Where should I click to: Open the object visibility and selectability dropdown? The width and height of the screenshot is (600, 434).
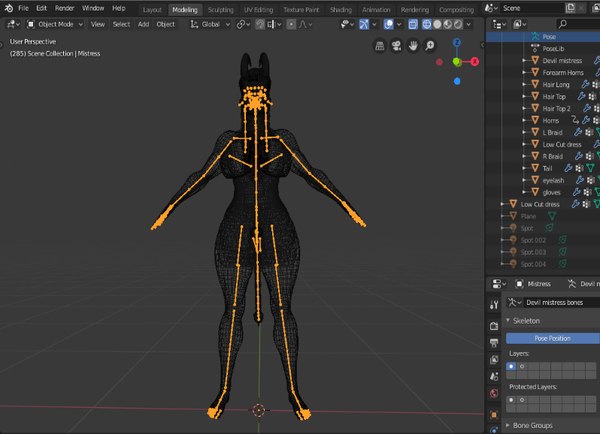pos(347,24)
